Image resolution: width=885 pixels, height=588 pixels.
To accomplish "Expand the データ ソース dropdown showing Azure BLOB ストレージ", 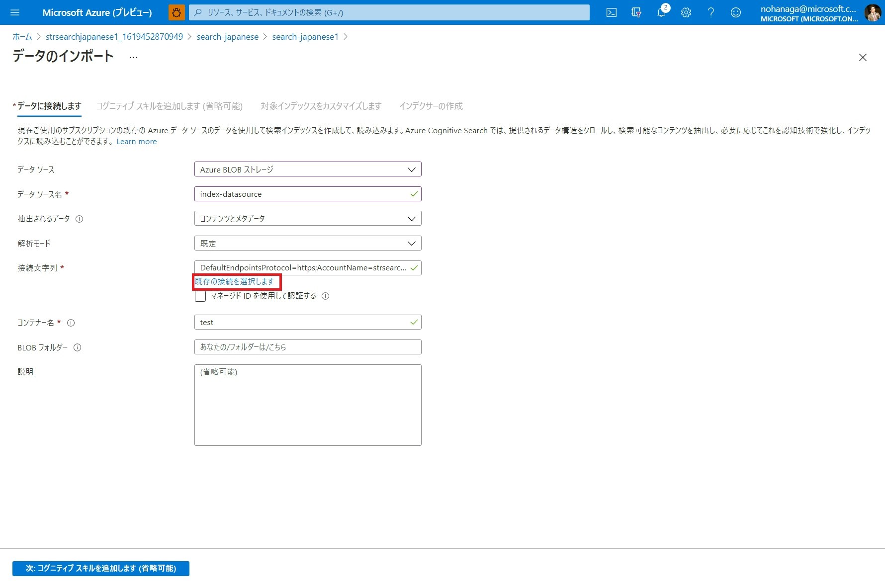I will (308, 169).
